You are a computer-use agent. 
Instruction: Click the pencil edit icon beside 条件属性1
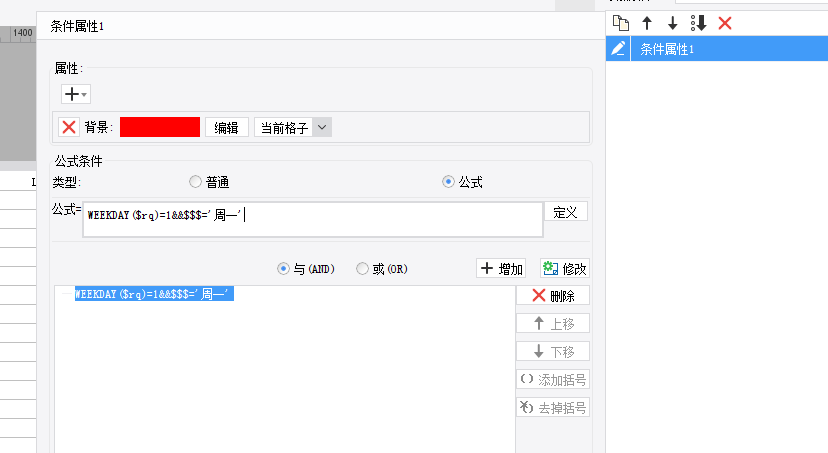(618, 49)
